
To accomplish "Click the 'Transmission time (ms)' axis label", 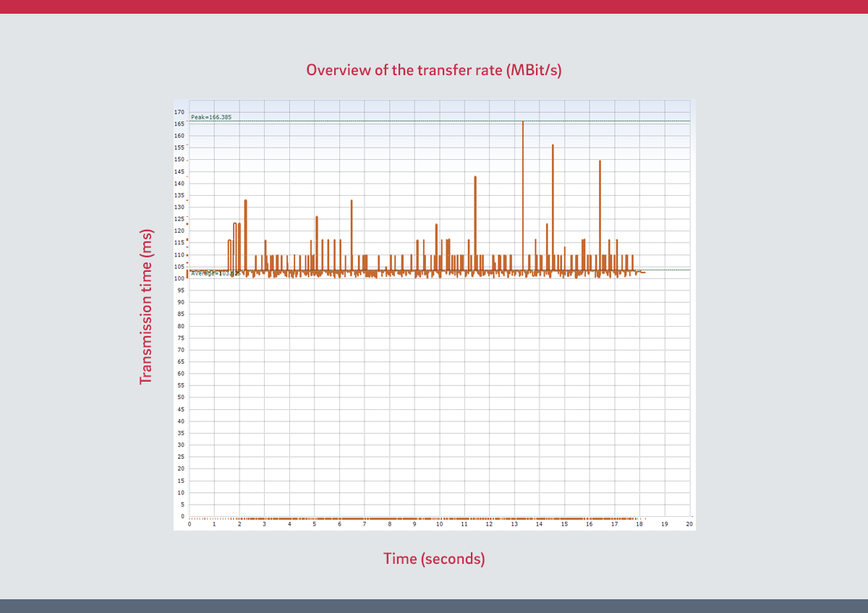I will (147, 306).
